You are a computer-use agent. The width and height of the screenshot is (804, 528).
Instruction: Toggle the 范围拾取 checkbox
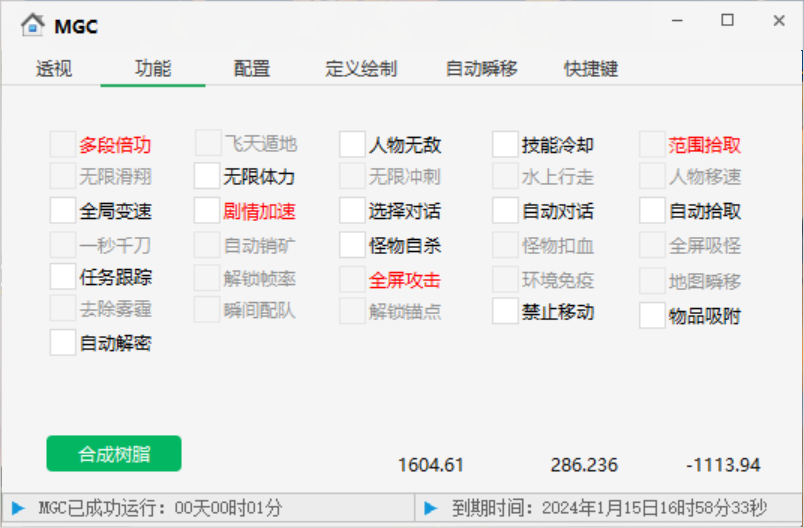652,144
